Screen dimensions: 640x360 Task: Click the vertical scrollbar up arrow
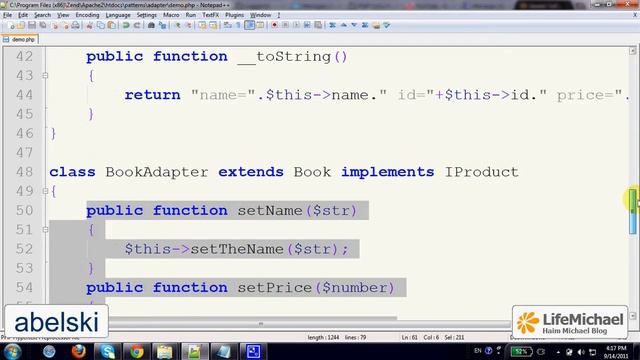click(x=633, y=51)
